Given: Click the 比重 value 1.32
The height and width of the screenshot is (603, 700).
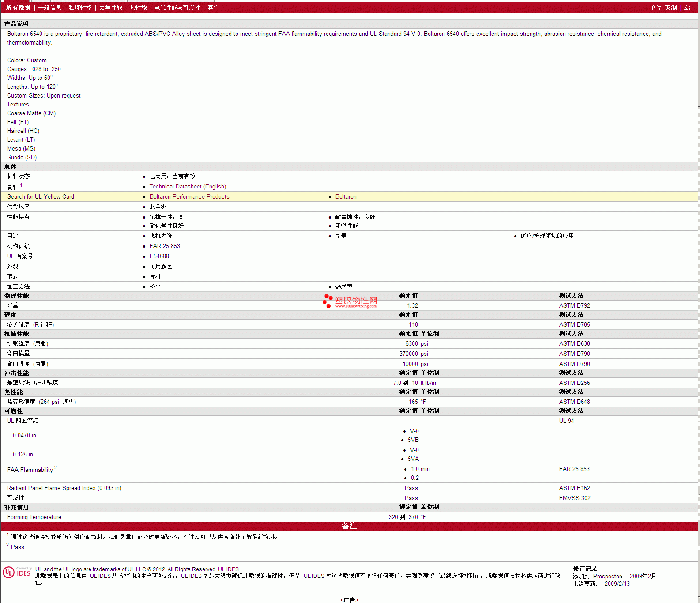Looking at the screenshot, I should tap(413, 306).
